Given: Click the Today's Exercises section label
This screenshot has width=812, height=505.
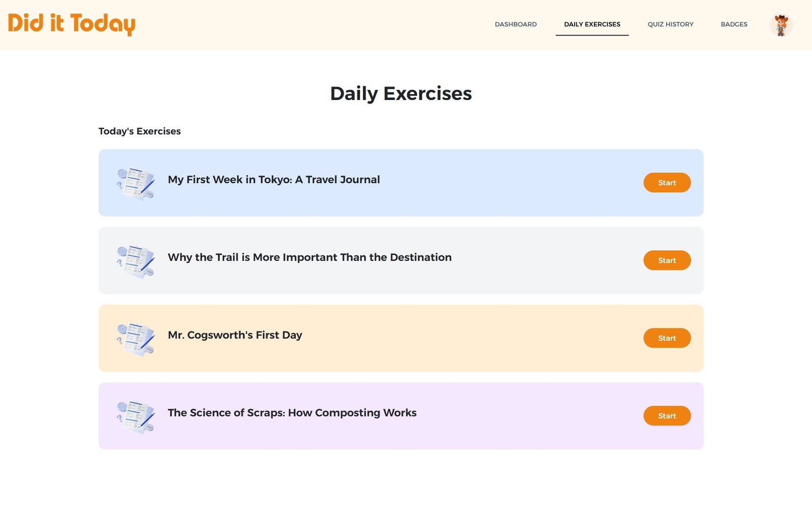Looking at the screenshot, I should point(140,131).
